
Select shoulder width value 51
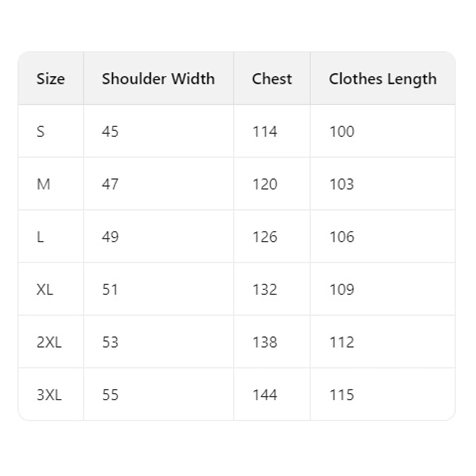tap(110, 289)
